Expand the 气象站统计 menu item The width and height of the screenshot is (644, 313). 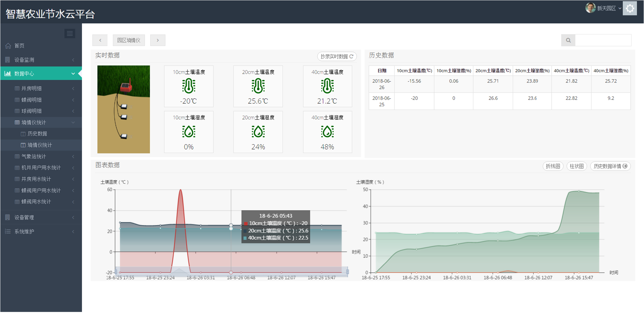click(41, 156)
